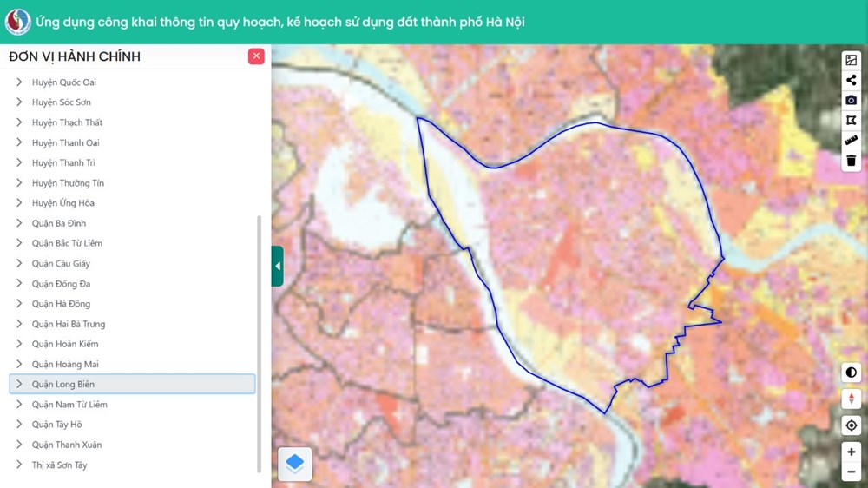Click the locate my position icon
This screenshot has width=868, height=488.
point(851,425)
